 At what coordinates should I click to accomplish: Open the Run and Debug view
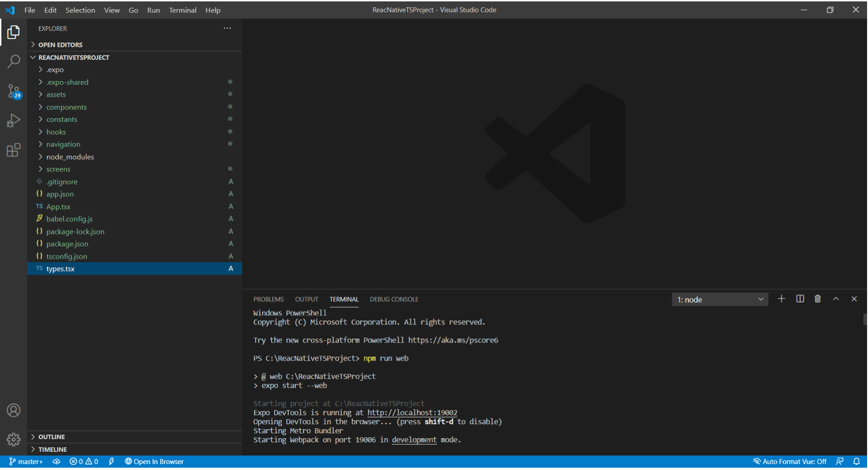pyautogui.click(x=13, y=121)
